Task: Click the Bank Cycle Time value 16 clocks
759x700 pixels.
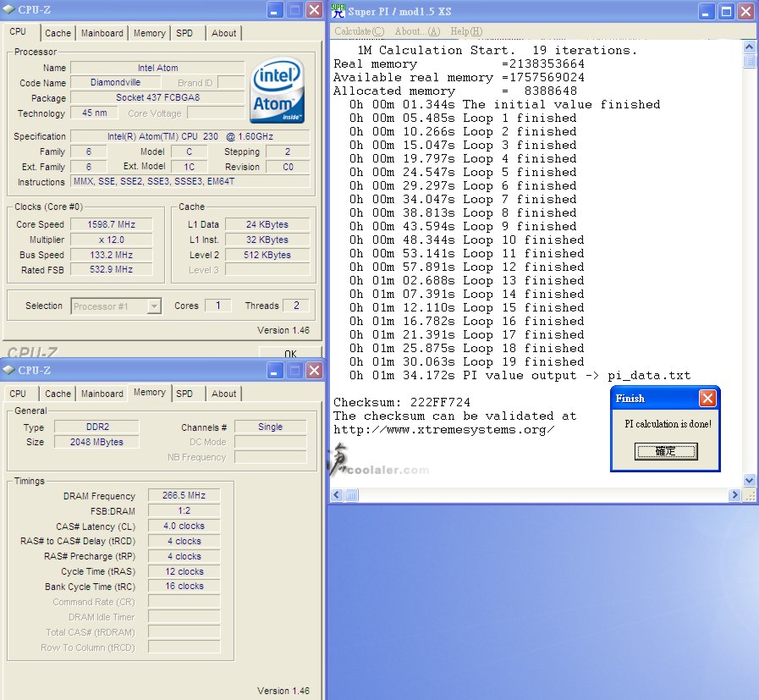Action: pyautogui.click(x=184, y=587)
